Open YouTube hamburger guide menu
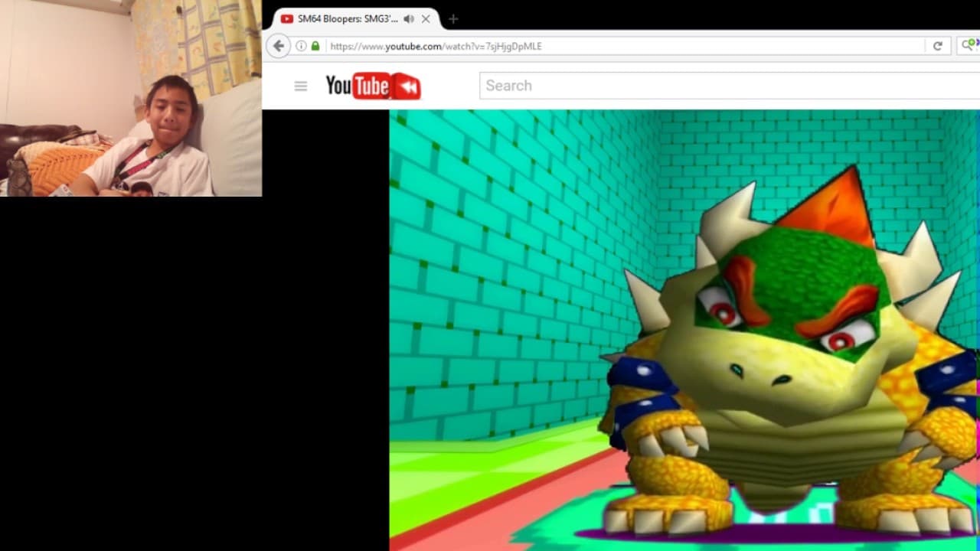 [x=301, y=86]
